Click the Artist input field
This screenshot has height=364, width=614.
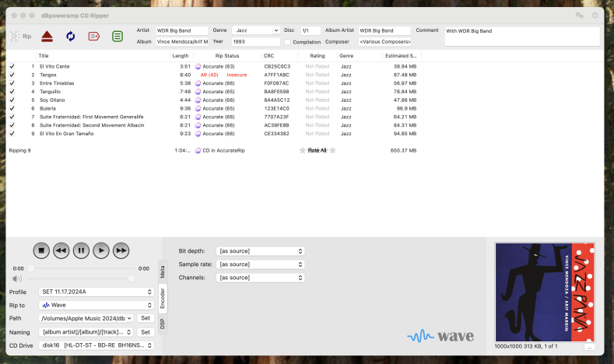181,30
